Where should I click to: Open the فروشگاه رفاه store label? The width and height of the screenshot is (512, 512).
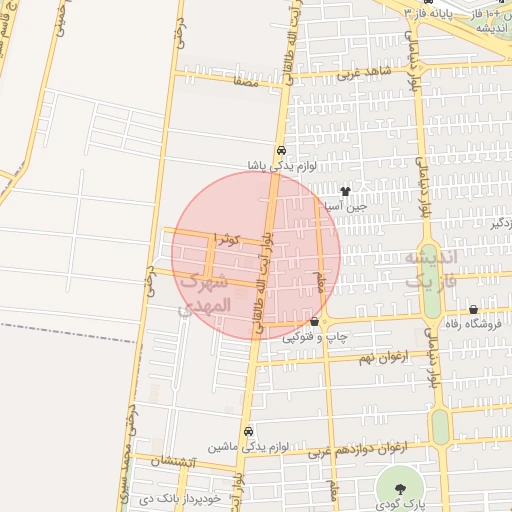pos(474,324)
